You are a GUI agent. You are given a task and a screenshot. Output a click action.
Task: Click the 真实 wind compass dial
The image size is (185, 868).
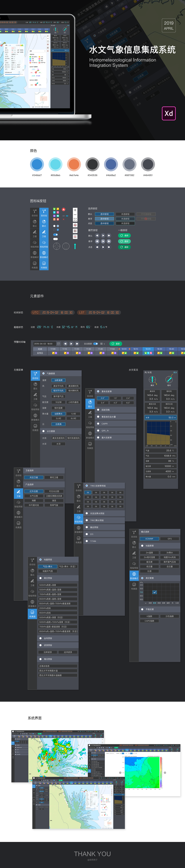click(x=152, y=379)
